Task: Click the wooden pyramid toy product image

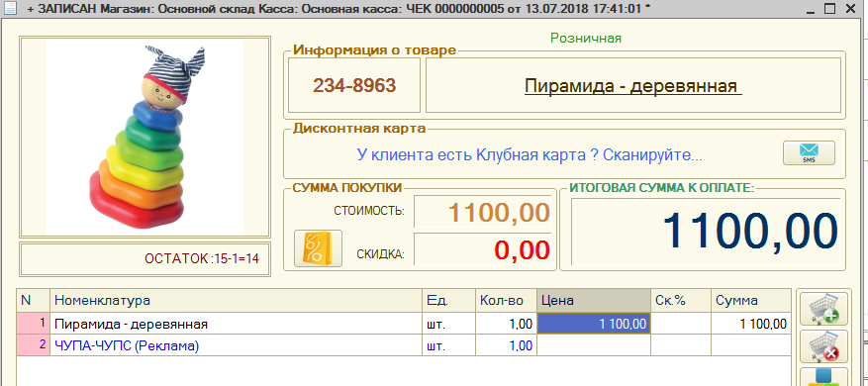Action: [145, 137]
